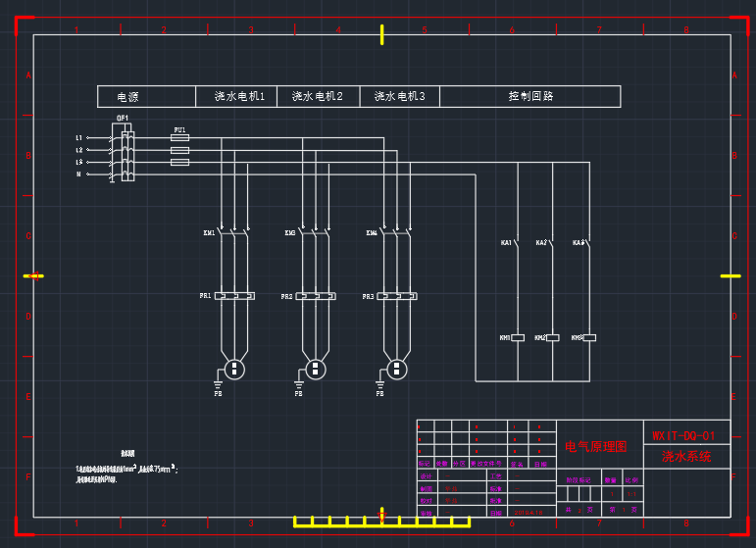Click the yellow center mark at top border

click(x=381, y=34)
